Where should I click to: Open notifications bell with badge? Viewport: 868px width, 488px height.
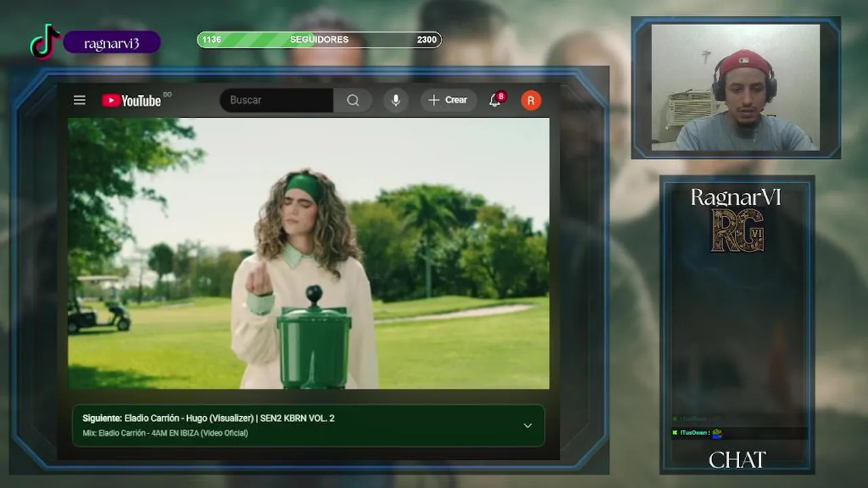pos(496,100)
